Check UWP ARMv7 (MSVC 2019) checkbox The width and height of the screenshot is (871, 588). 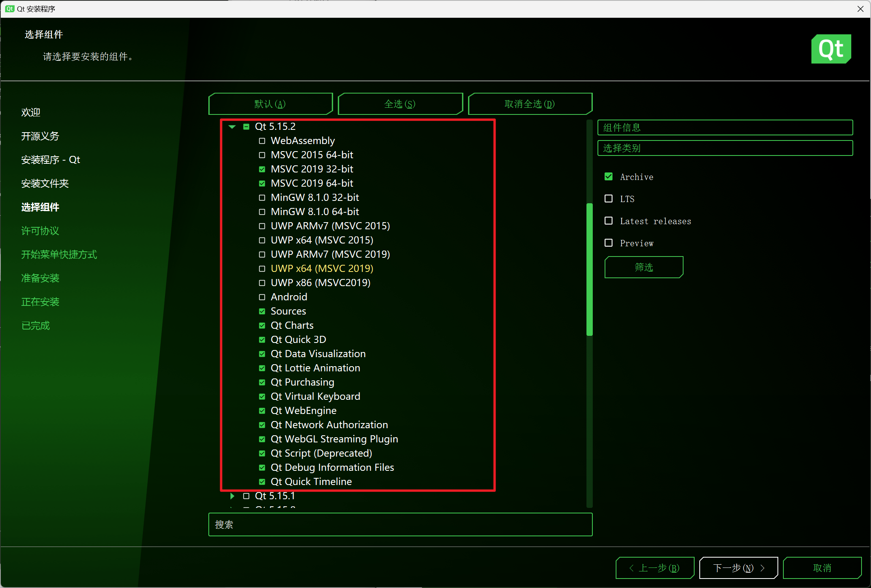coord(262,255)
